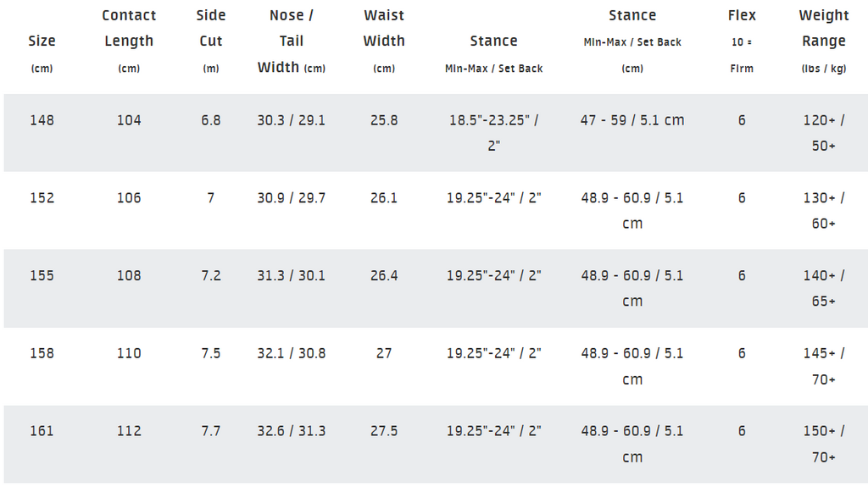Click the 30.3 / 29.1 nose tail value

292,120
